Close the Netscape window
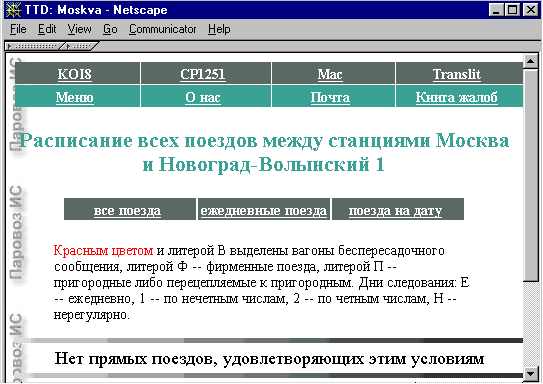The width and height of the screenshot is (543, 384). point(530,10)
